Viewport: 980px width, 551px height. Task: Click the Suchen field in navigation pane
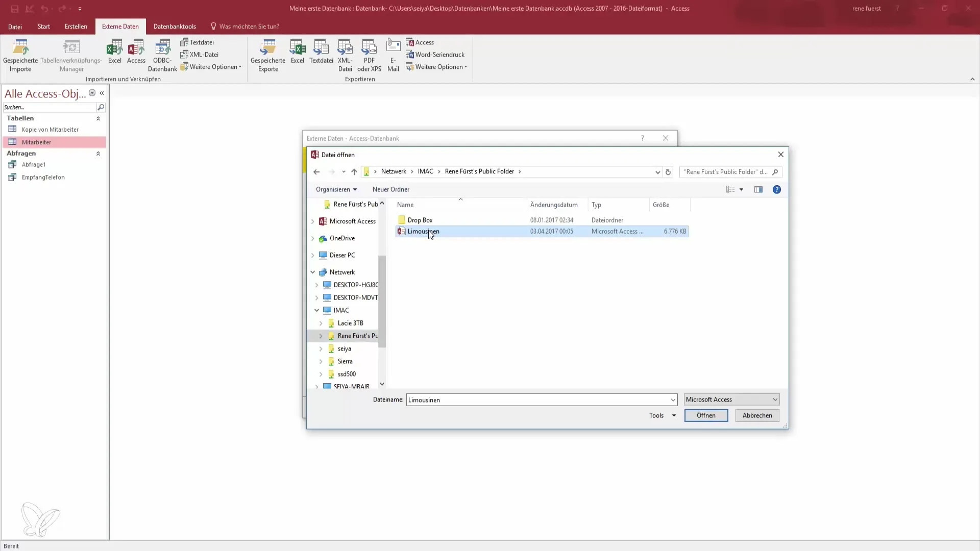click(50, 107)
